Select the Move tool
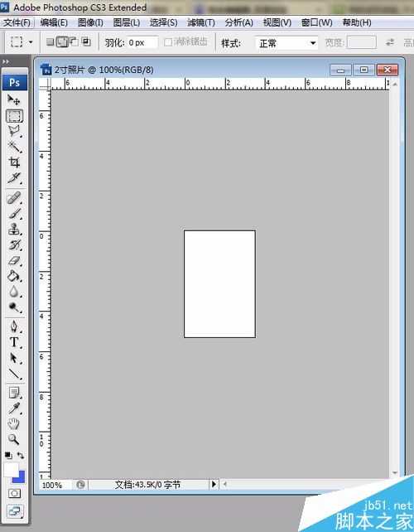The width and height of the screenshot is (414, 532). 14,99
